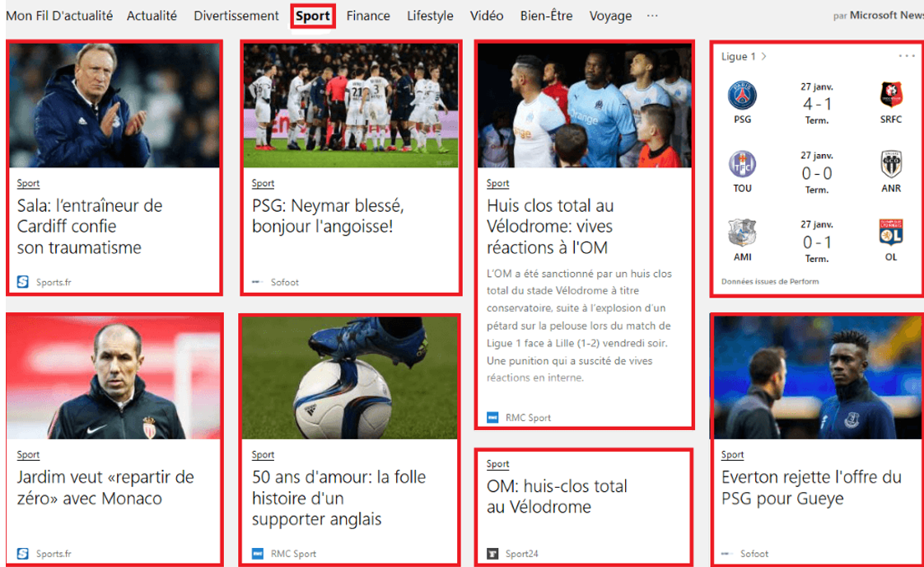Screen dimensions: 924x567
Task: Click RMC Sport name on supporter article
Action: [x=293, y=554]
